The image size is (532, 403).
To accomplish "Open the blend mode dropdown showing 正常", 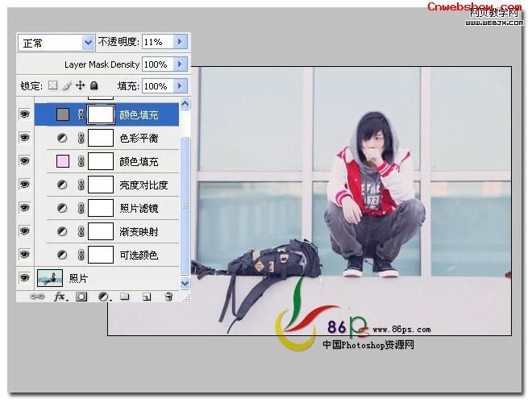I will 56,43.
